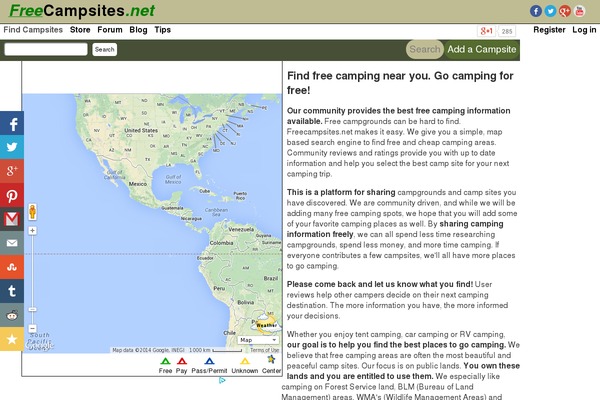The height and width of the screenshot is (400, 600).
Task: Click the Google +1 button
Action: click(486, 31)
